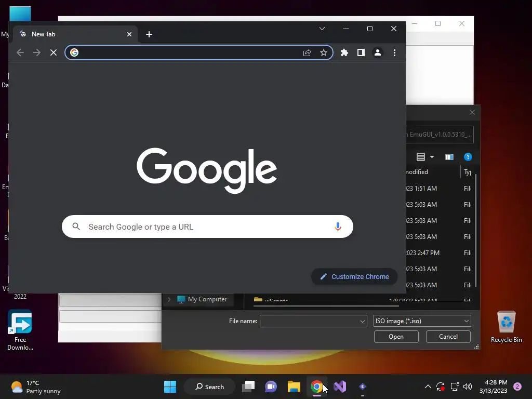Open Windows Start menu
The width and height of the screenshot is (532, 399).
point(170,387)
